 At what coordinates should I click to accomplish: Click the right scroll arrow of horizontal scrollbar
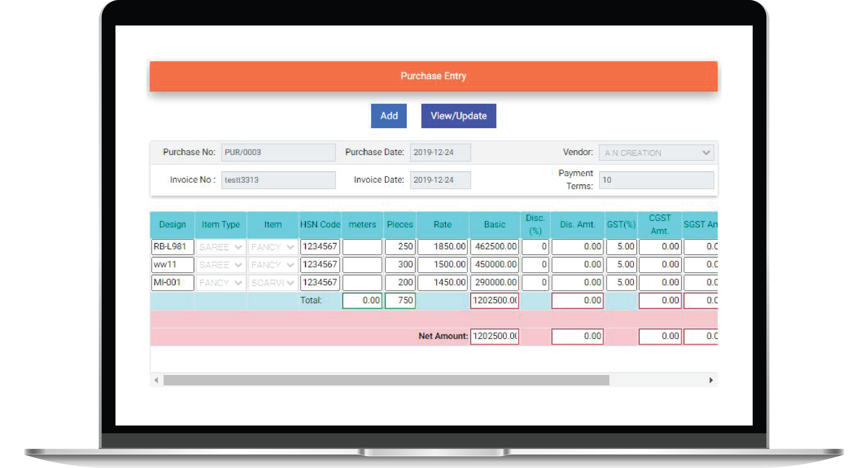tap(711, 380)
